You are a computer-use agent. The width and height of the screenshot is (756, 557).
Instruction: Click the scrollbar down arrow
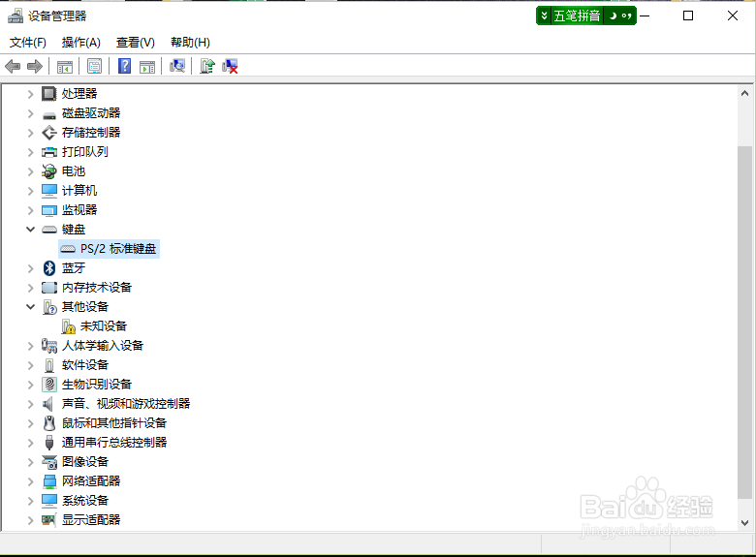point(744,523)
